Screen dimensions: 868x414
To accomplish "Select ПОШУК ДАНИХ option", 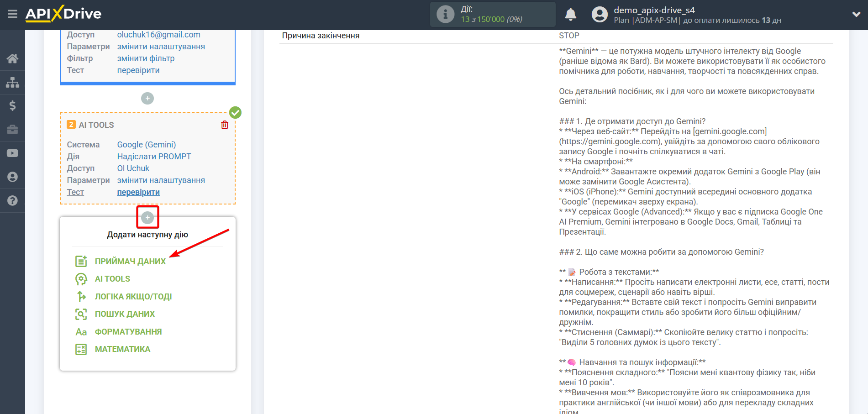I will [x=125, y=314].
